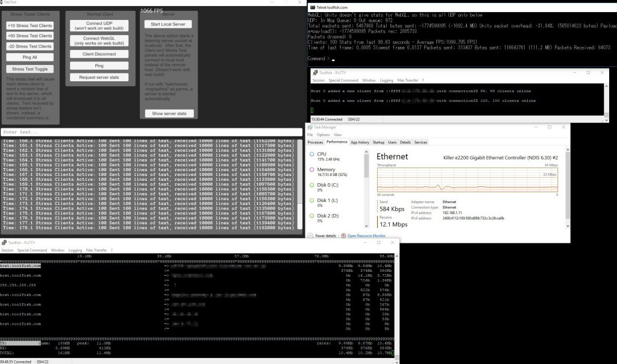Click the Resource Monitor icon in Task Manager
This screenshot has height=364, width=617.
343,236
